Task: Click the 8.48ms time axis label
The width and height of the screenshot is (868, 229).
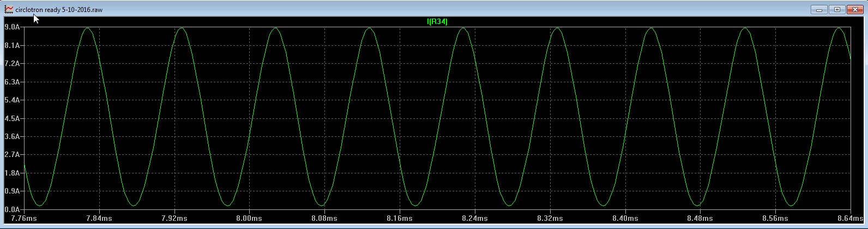Action: (700, 218)
